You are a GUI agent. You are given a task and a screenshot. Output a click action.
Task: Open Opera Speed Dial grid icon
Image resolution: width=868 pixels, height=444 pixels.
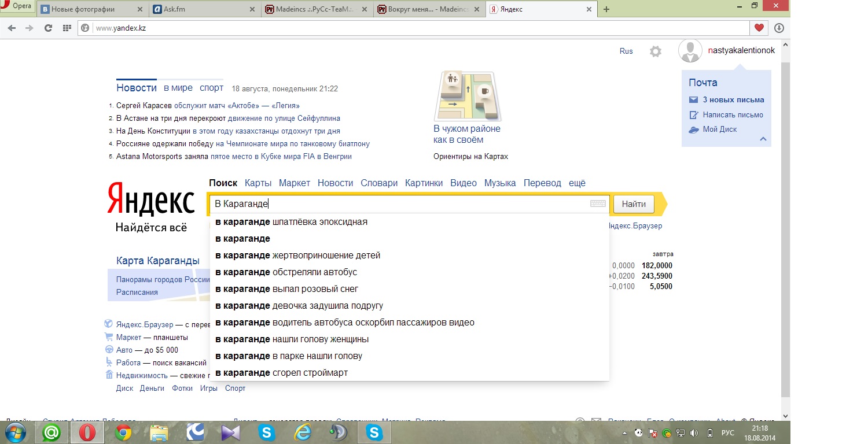[x=67, y=28]
